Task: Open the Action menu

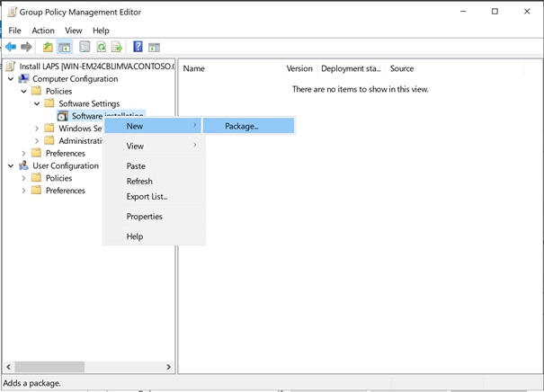Action: (43, 31)
